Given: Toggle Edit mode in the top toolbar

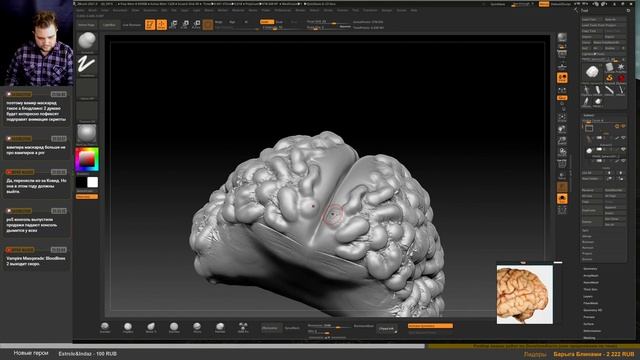Looking at the screenshot, I should [150, 24].
